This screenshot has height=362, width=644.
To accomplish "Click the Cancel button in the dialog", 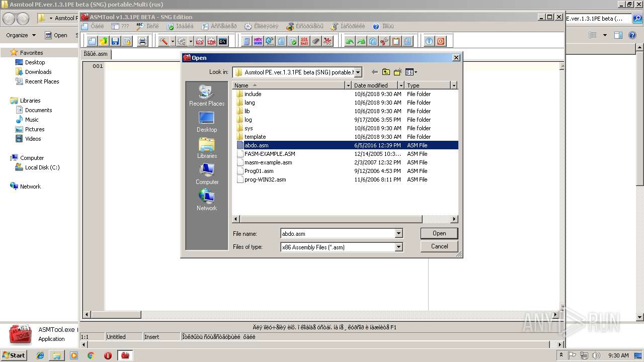I will click(439, 246).
